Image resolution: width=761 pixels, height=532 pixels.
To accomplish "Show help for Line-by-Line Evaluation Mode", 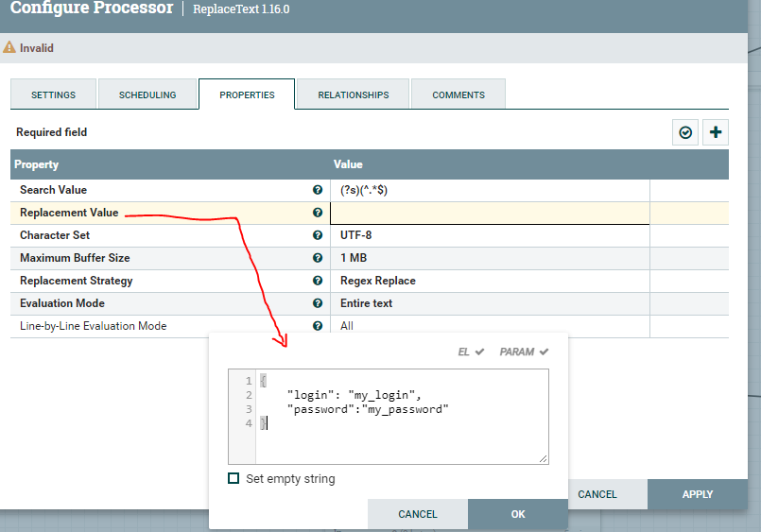I will tap(318, 326).
